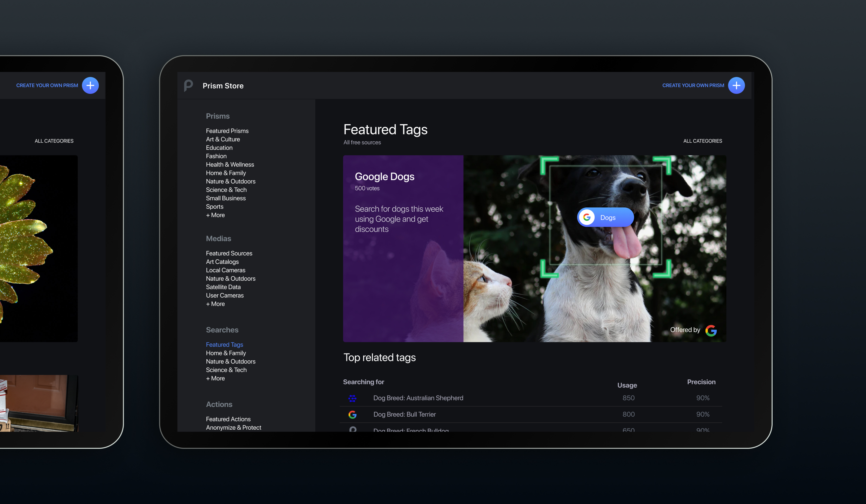Open Dog Breed: Australian Shepherd row
The image size is (866, 504).
click(531, 398)
